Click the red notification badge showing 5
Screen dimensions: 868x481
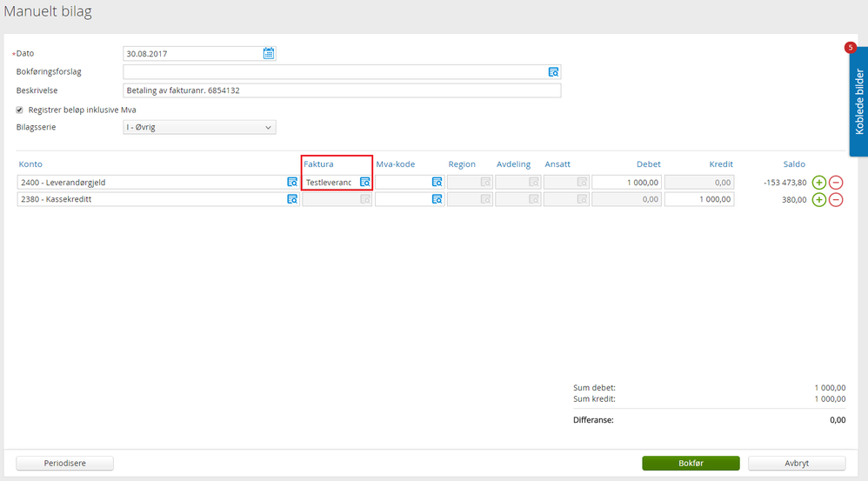coord(850,48)
